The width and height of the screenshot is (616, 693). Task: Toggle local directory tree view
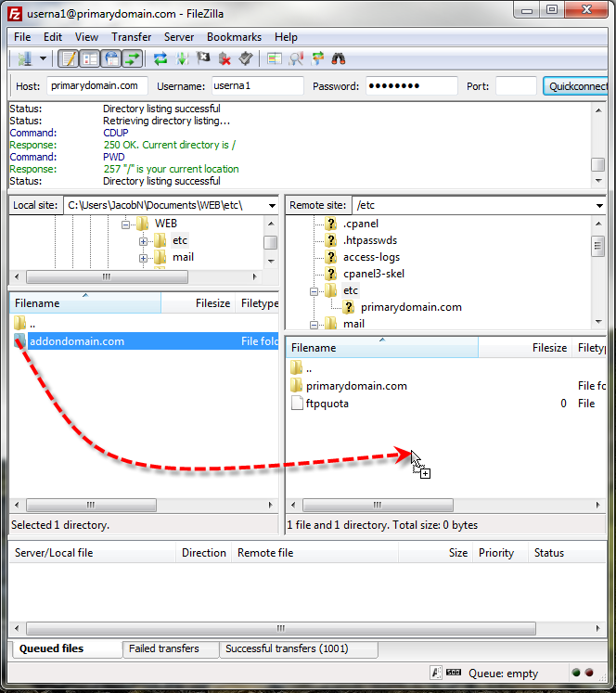(90, 58)
